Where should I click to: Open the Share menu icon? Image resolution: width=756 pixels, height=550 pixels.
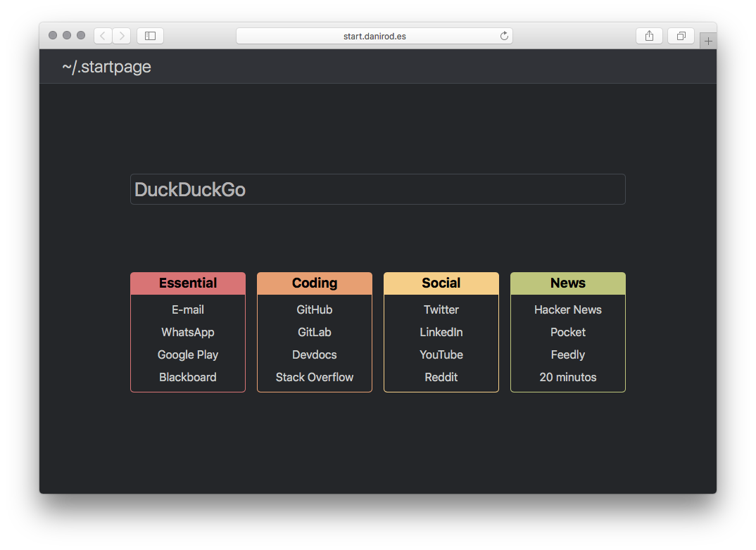[650, 36]
